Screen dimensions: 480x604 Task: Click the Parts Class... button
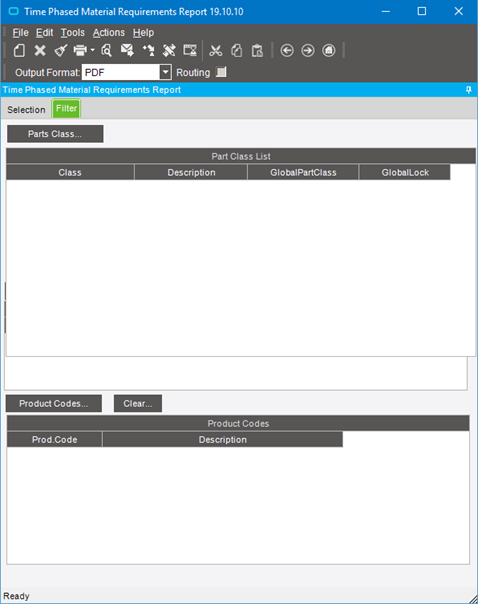[55, 134]
